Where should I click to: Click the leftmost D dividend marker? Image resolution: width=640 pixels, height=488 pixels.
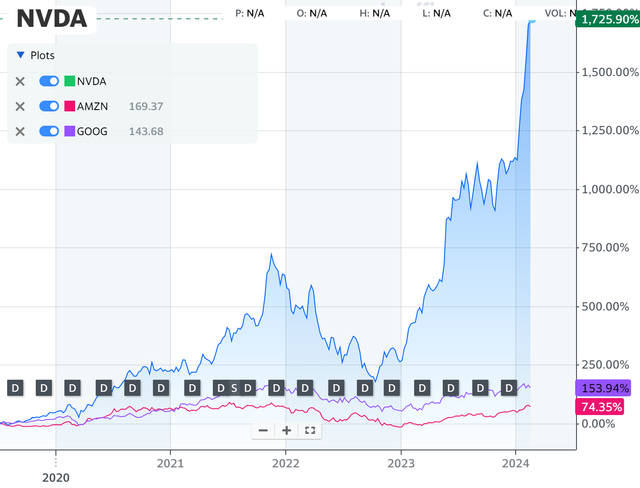15,388
